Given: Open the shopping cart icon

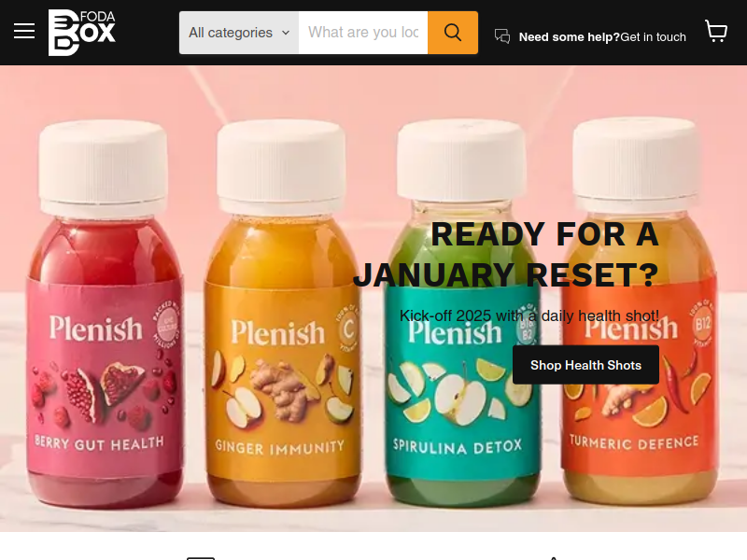Looking at the screenshot, I should (715, 31).
